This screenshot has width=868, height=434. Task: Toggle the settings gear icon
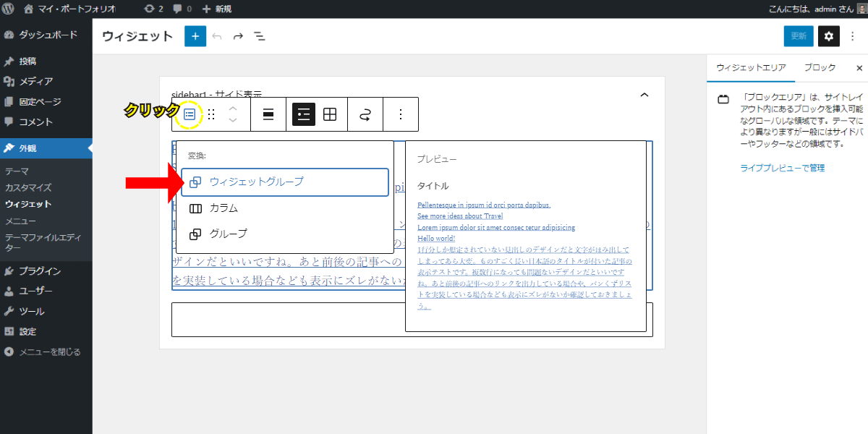pos(829,36)
